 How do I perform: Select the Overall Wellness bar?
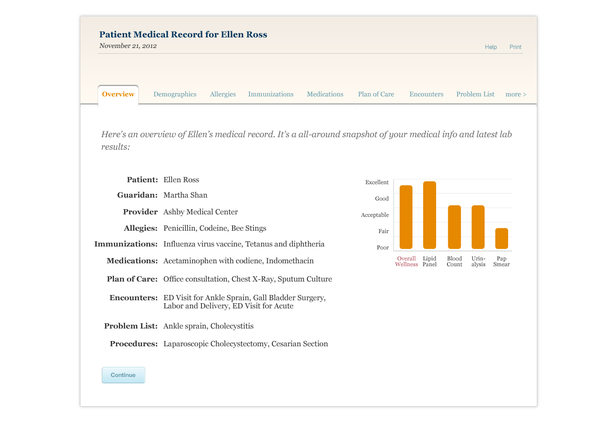[x=406, y=217]
